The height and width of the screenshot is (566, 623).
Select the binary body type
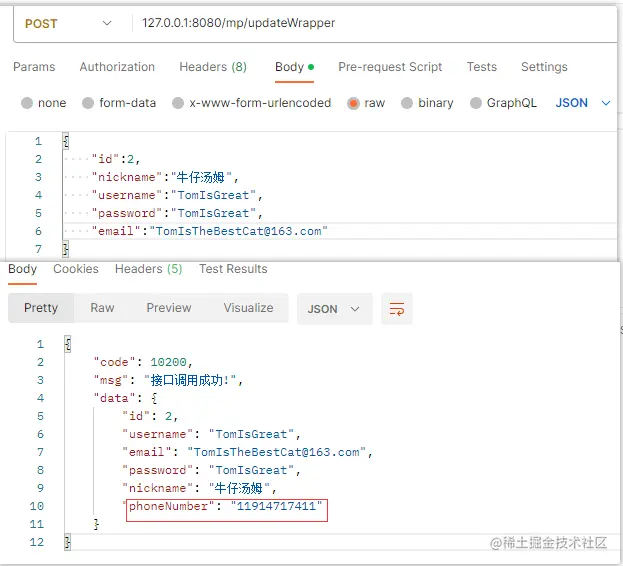point(427,103)
